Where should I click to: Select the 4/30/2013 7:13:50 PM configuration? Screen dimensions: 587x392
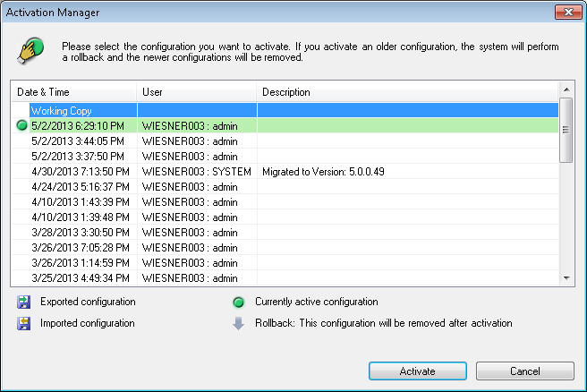pos(285,172)
